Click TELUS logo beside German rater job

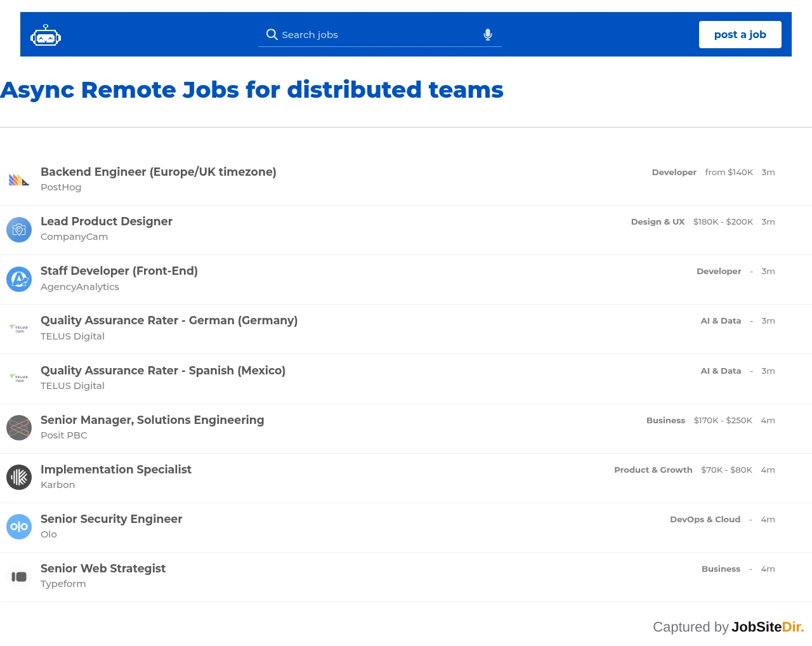pyautogui.click(x=19, y=329)
